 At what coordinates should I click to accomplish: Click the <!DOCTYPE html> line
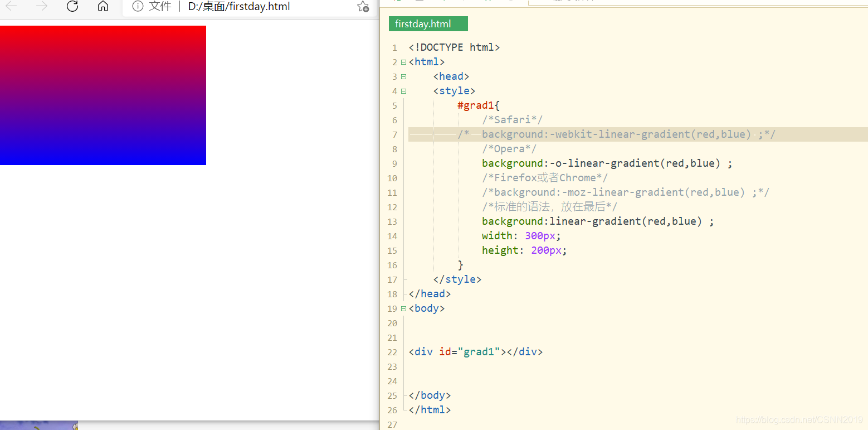(454, 47)
